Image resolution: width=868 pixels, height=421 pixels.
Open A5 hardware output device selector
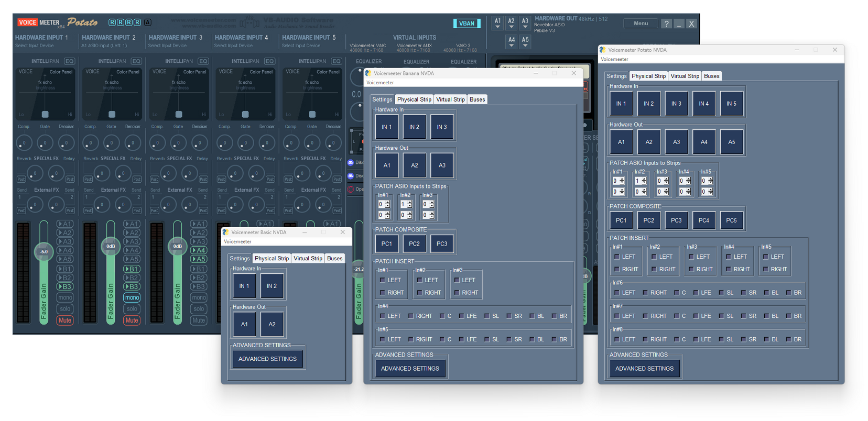click(525, 42)
